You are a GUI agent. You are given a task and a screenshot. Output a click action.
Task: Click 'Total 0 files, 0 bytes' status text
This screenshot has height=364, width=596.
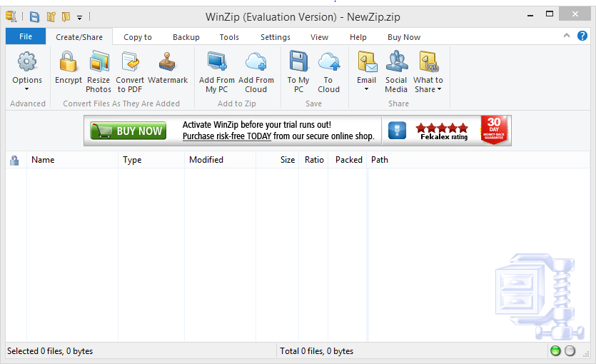click(x=317, y=351)
